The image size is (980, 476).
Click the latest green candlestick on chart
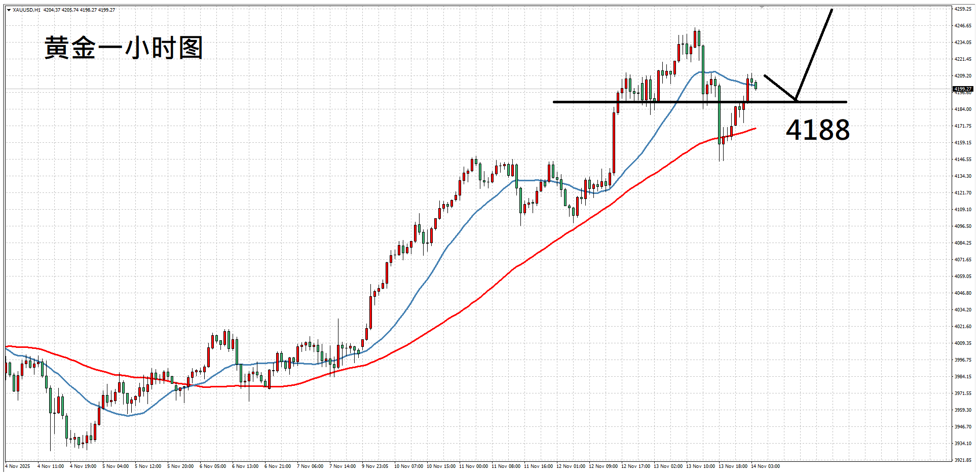(756, 86)
